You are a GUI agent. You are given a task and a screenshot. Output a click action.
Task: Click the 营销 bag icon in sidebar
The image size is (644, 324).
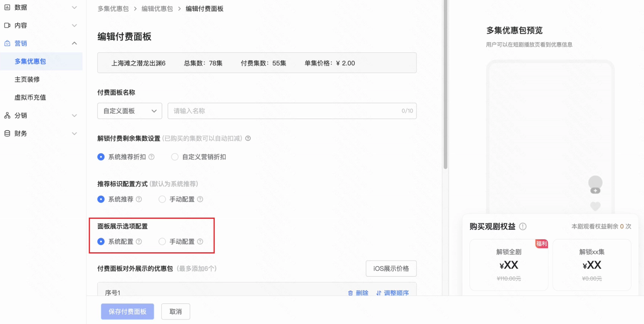click(7, 43)
